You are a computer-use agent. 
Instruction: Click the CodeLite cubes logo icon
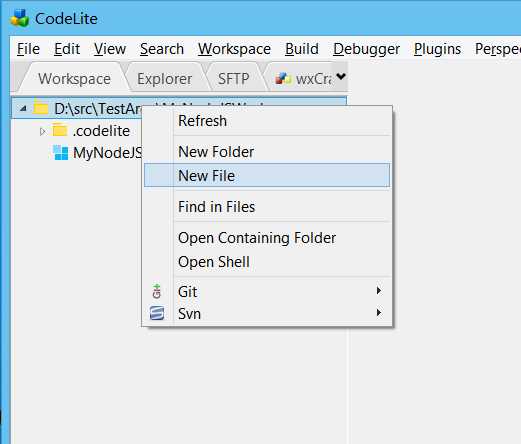[20, 18]
